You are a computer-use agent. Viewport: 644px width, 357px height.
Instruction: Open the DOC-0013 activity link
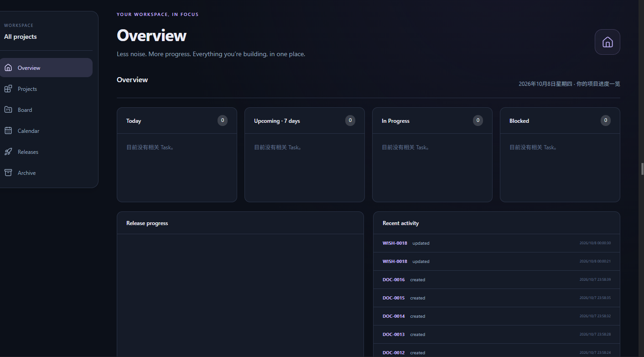(394, 335)
